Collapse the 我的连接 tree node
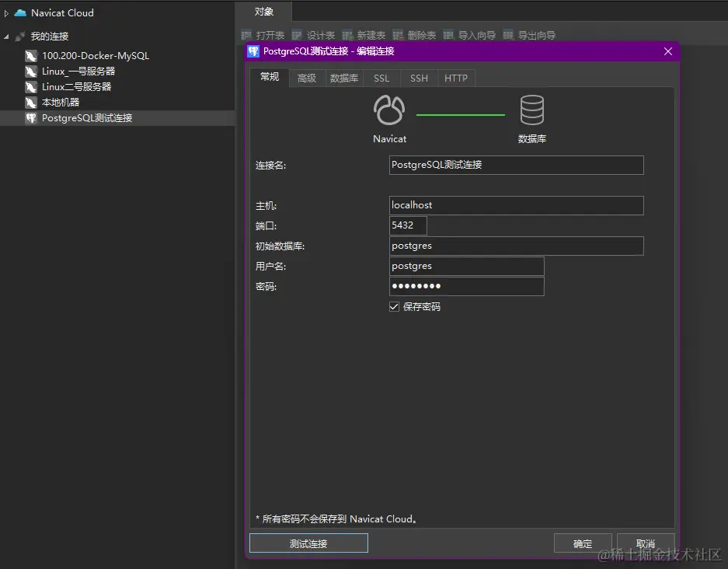This screenshot has height=569, width=728. coord(6,37)
